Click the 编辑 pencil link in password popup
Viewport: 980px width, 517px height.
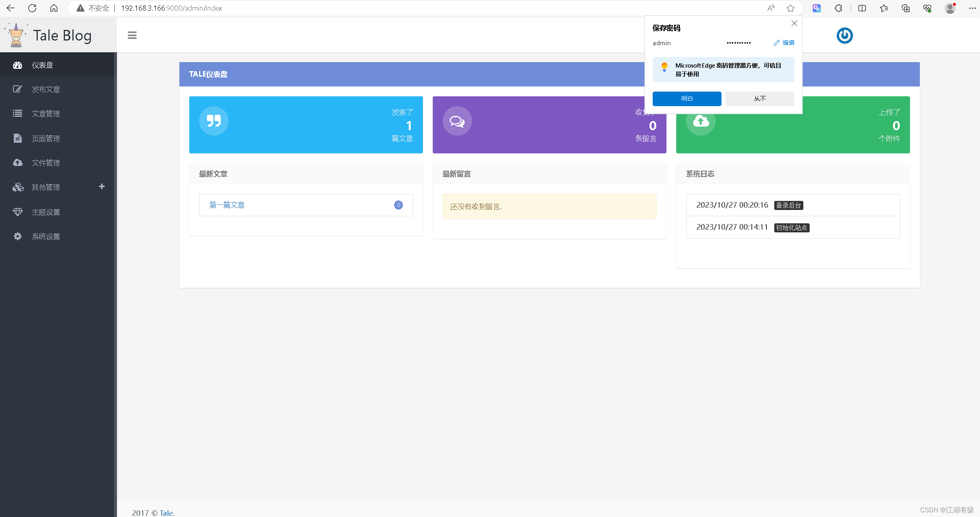(x=784, y=43)
